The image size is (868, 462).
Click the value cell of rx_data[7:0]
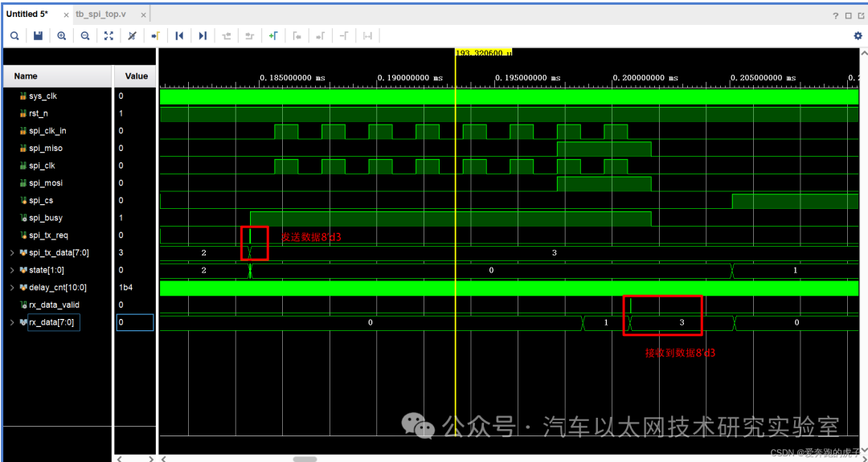(135, 322)
